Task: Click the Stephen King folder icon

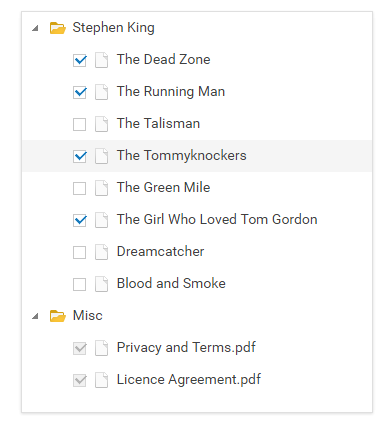Action: tap(58, 28)
